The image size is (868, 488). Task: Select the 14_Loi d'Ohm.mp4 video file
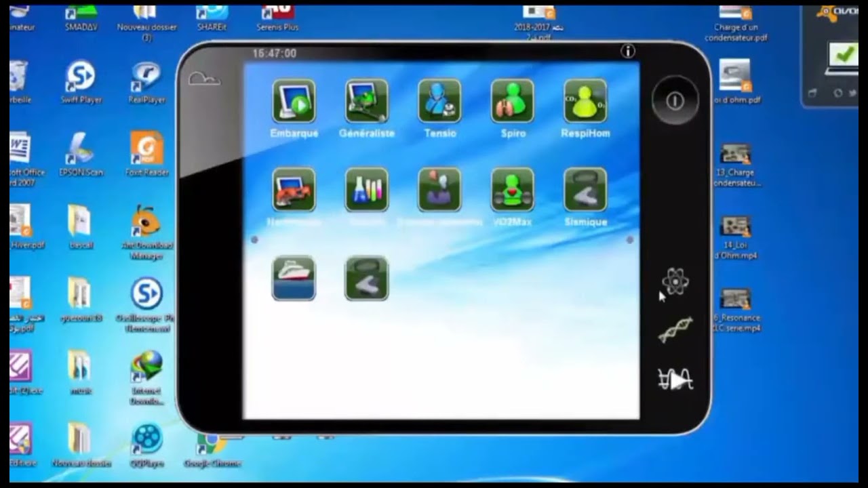(736, 238)
